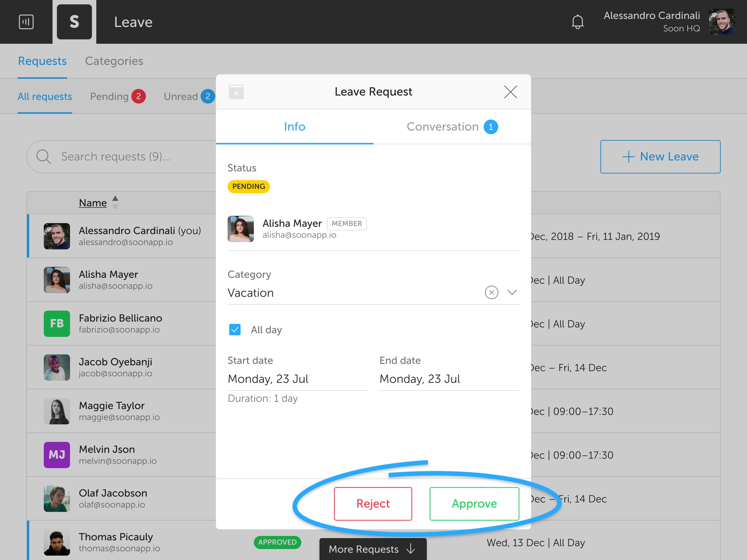The width and height of the screenshot is (747, 560).
Task: Expand the Category dropdown chevron
Action: coord(512,292)
